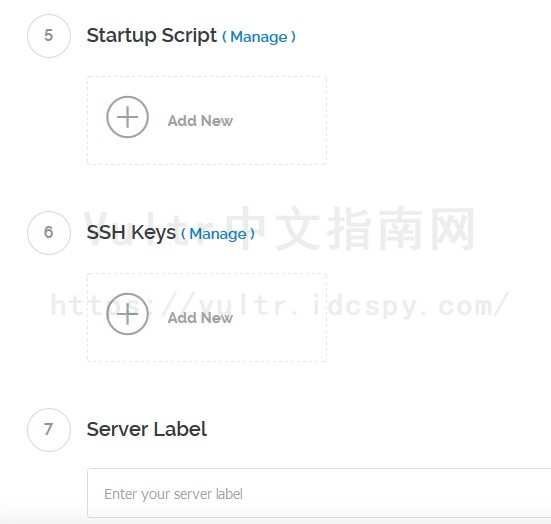Click the 'Enter your server label' placeholder text
This screenshot has height=524, width=551.
point(173,494)
